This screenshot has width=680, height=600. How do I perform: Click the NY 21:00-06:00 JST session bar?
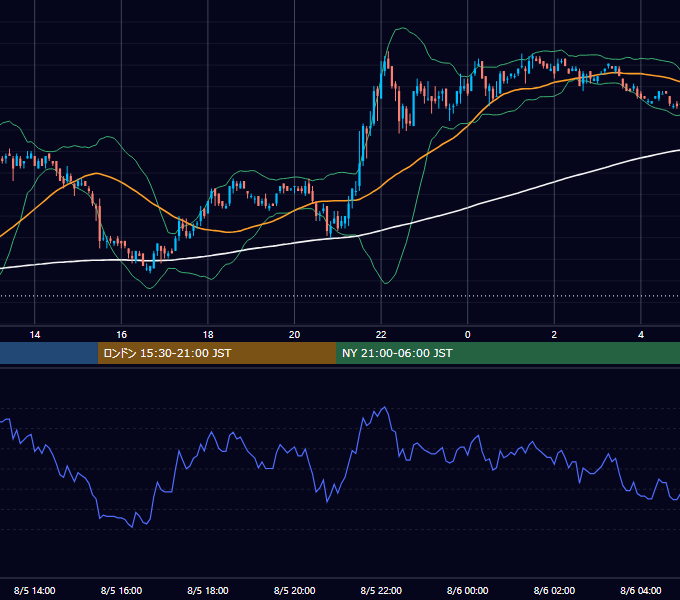pyautogui.click(x=508, y=353)
